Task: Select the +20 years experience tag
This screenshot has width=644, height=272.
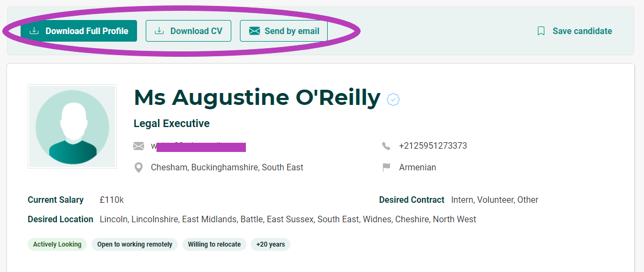Action: 271,244
